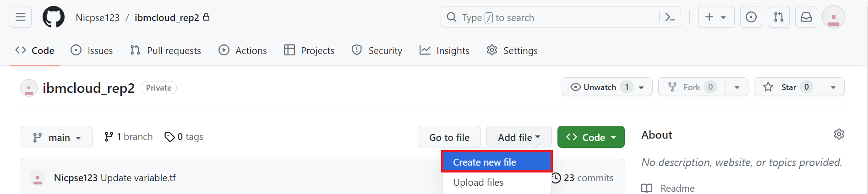Open the issues icon in header
The image size is (868, 194).
[x=751, y=17]
